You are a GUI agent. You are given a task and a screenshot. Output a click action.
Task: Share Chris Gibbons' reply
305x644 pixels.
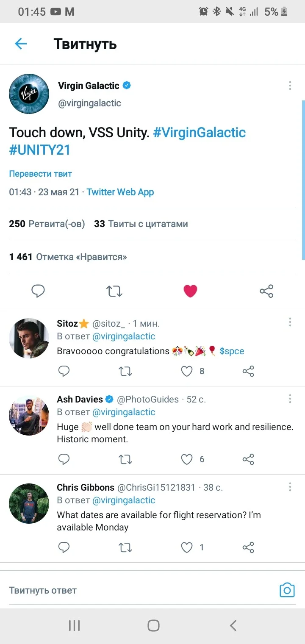pos(248,547)
